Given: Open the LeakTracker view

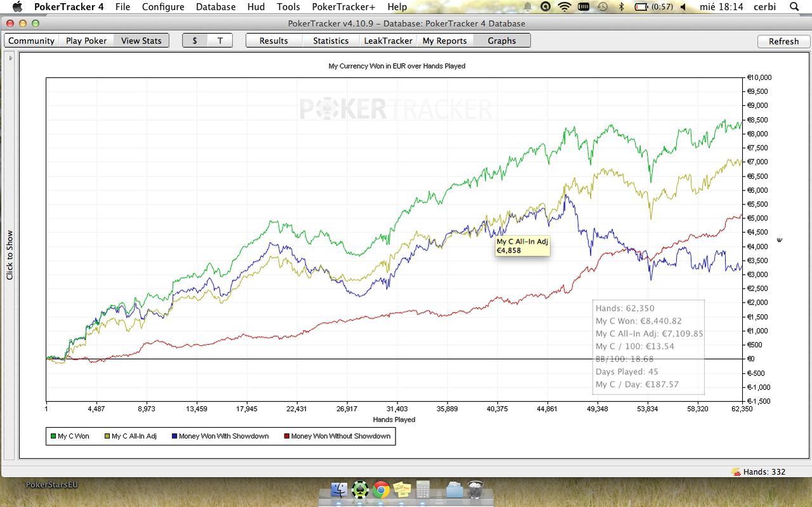Looking at the screenshot, I should coord(388,41).
